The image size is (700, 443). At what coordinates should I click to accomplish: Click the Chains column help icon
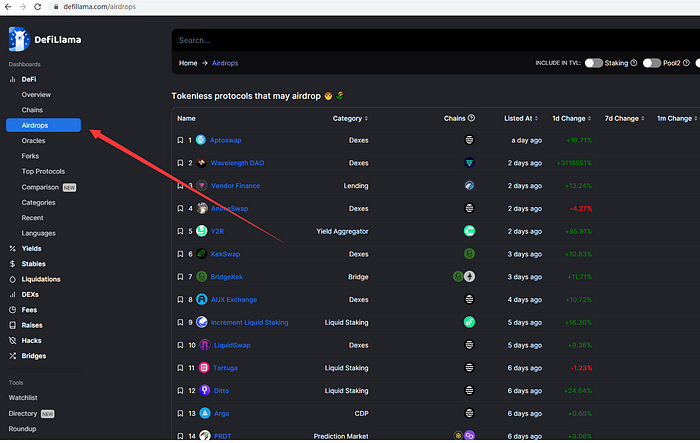(x=471, y=118)
